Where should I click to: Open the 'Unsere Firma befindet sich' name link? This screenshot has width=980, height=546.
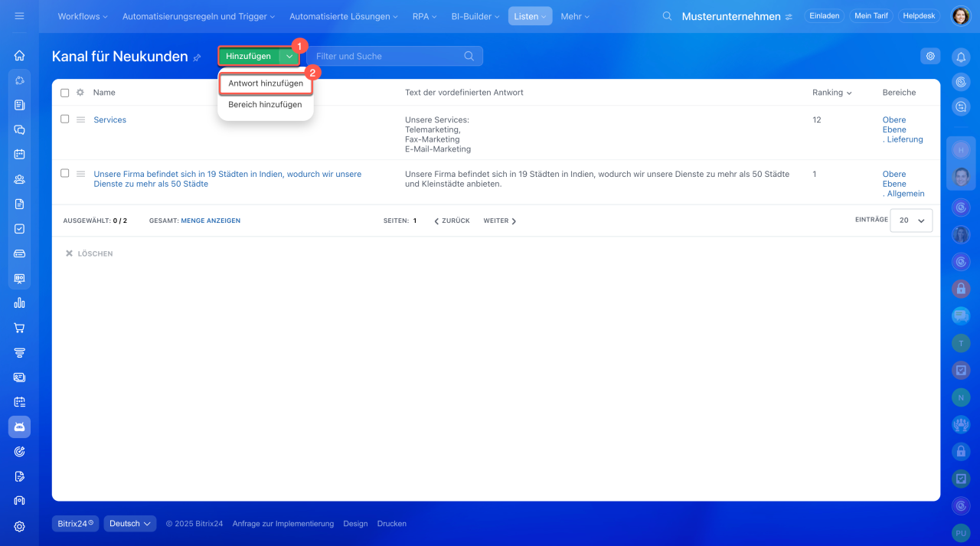[227, 179]
